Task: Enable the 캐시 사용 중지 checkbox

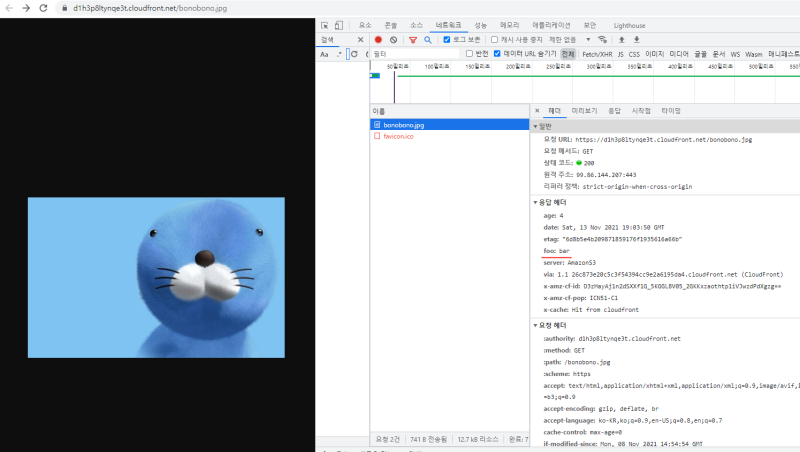Action: point(494,40)
